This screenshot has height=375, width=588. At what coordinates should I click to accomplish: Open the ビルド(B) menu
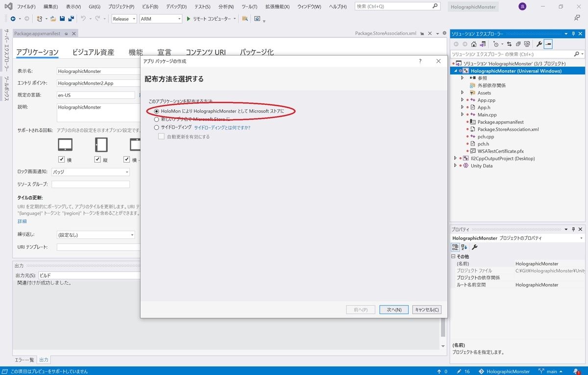pyautogui.click(x=149, y=6)
